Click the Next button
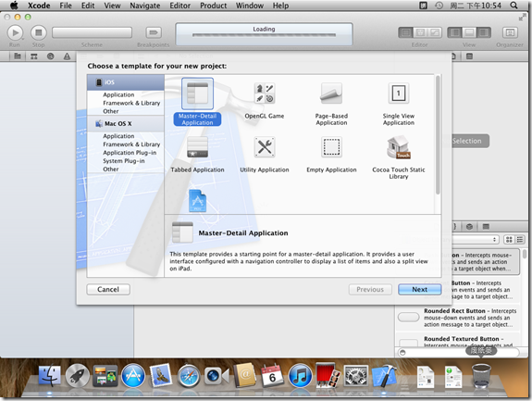 [420, 289]
